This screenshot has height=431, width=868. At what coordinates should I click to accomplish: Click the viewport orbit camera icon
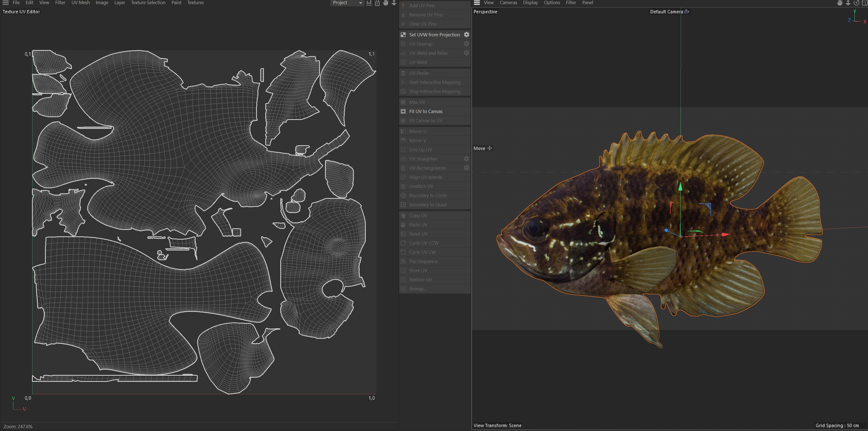[856, 3]
